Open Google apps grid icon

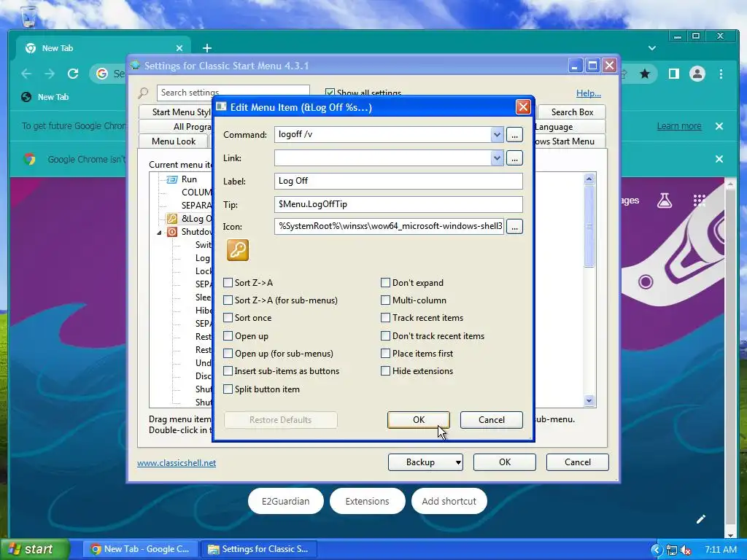[699, 201]
